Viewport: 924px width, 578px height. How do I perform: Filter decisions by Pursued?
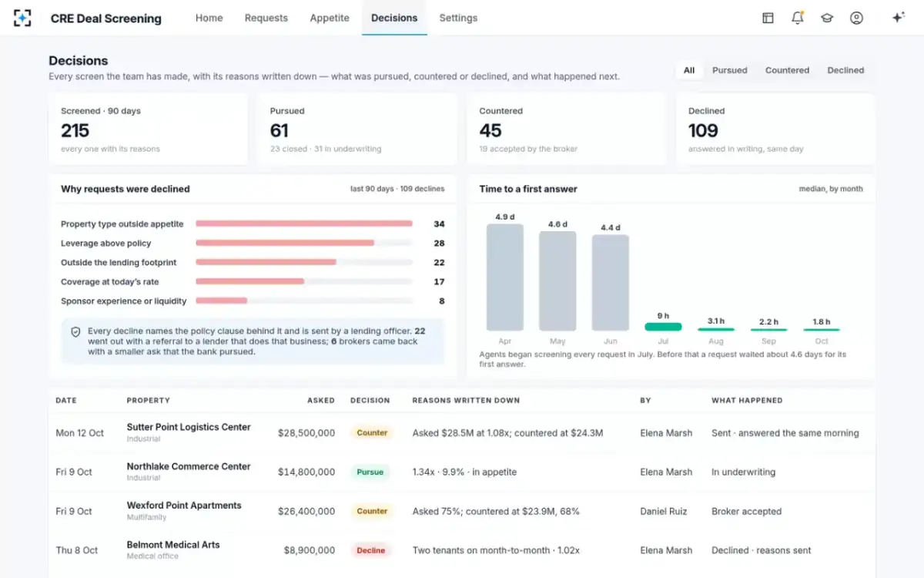point(729,70)
